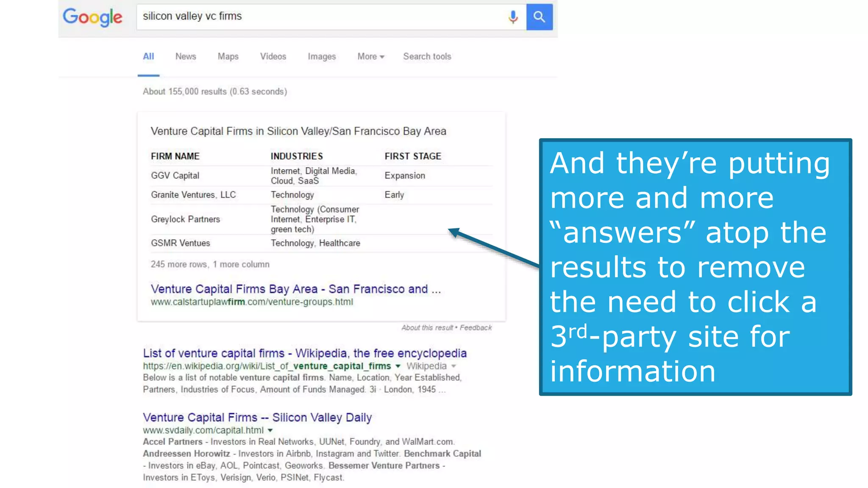Viewport: 868px width, 488px height.
Task: Switch to the News tab
Action: point(186,56)
